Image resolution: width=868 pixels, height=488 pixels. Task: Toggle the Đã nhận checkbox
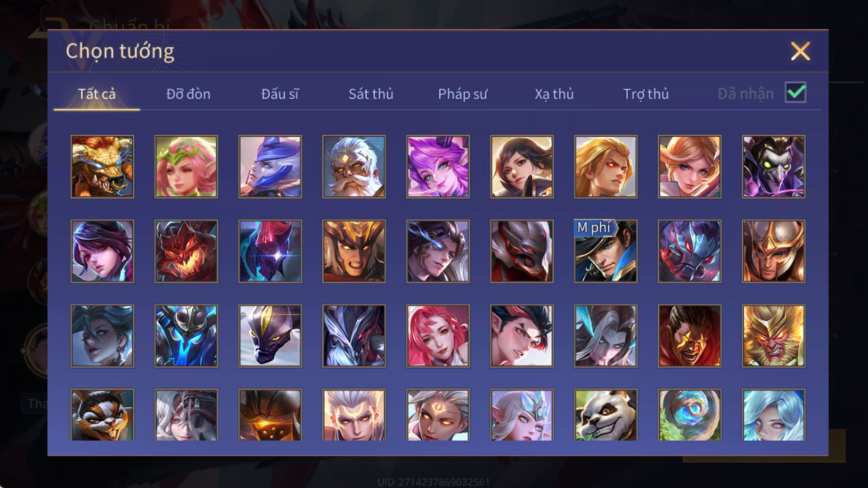click(x=795, y=92)
